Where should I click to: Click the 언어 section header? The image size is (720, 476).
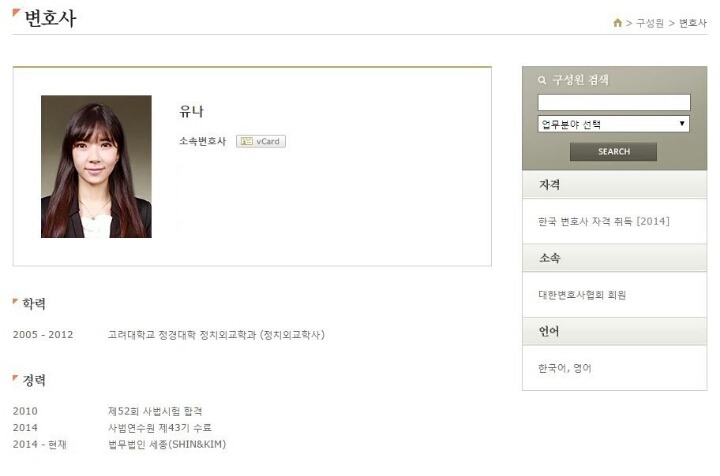614,331
